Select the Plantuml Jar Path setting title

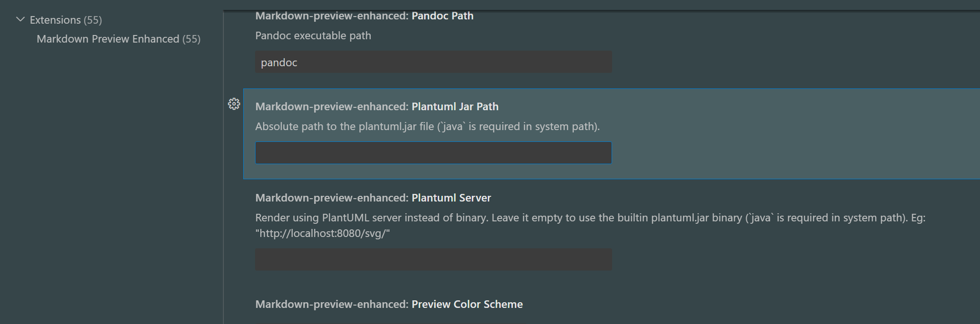click(x=455, y=106)
